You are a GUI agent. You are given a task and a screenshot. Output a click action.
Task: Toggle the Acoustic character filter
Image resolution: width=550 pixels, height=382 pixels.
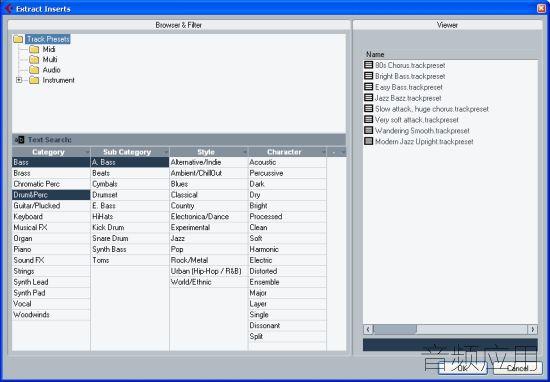tap(287, 162)
